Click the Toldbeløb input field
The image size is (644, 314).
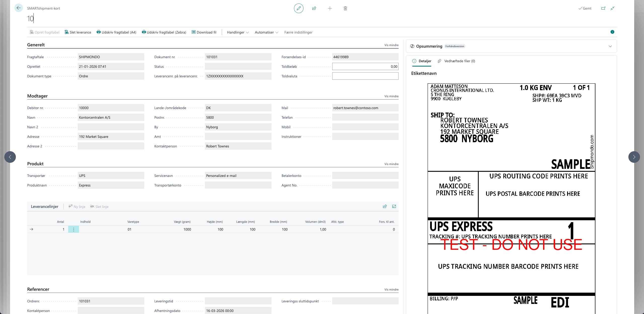[x=365, y=67]
